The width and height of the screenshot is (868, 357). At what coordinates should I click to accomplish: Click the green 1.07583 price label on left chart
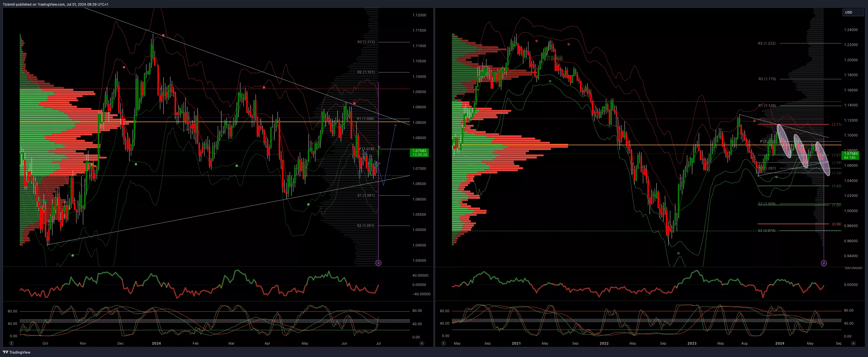(x=419, y=153)
